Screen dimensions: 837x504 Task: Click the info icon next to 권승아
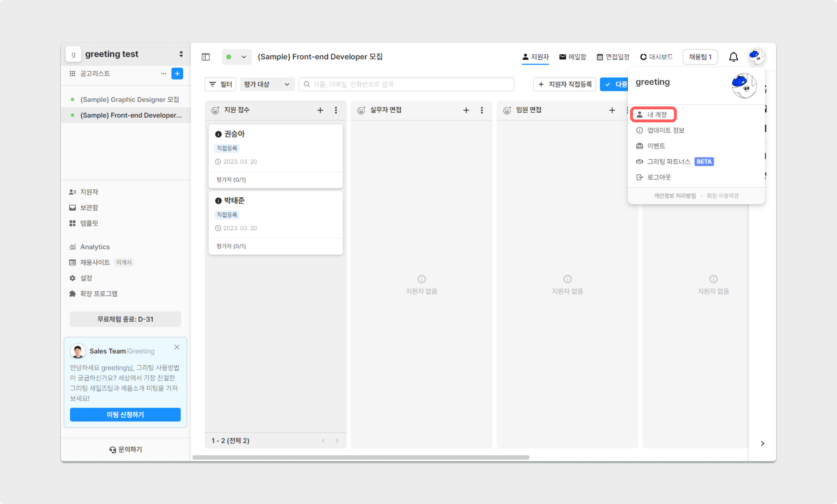click(x=218, y=134)
